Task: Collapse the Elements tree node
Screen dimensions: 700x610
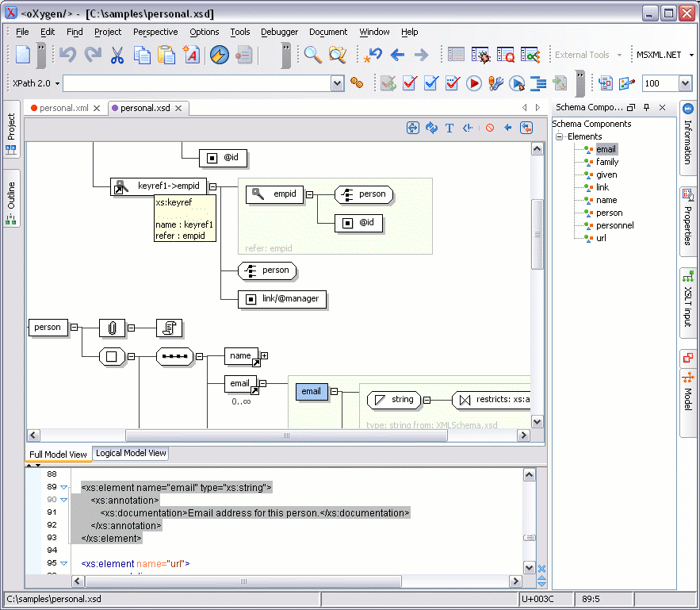Action: 559,136
